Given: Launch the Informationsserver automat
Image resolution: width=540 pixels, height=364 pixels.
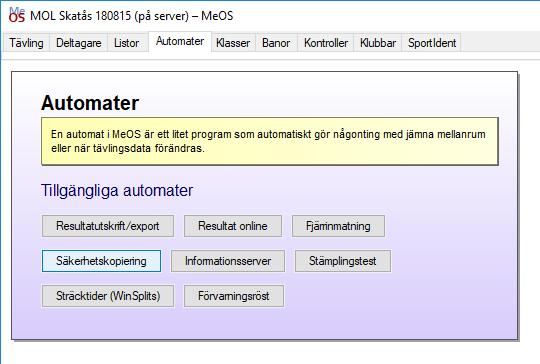Looking at the screenshot, I should [x=228, y=261].
